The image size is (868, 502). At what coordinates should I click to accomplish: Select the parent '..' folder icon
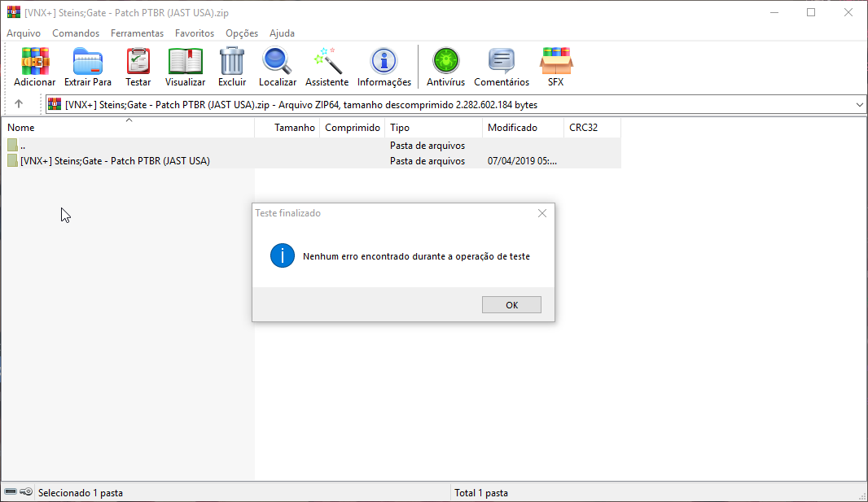pos(12,146)
